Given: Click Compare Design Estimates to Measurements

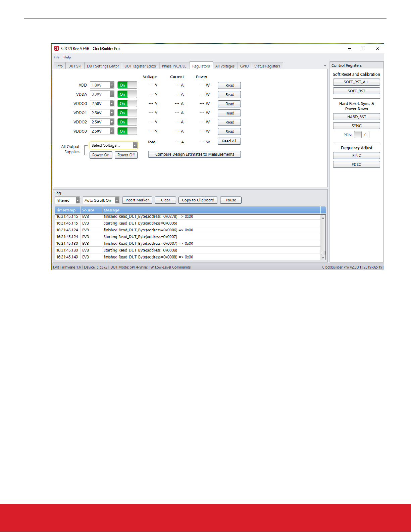Looking at the screenshot, I should [195, 154].
